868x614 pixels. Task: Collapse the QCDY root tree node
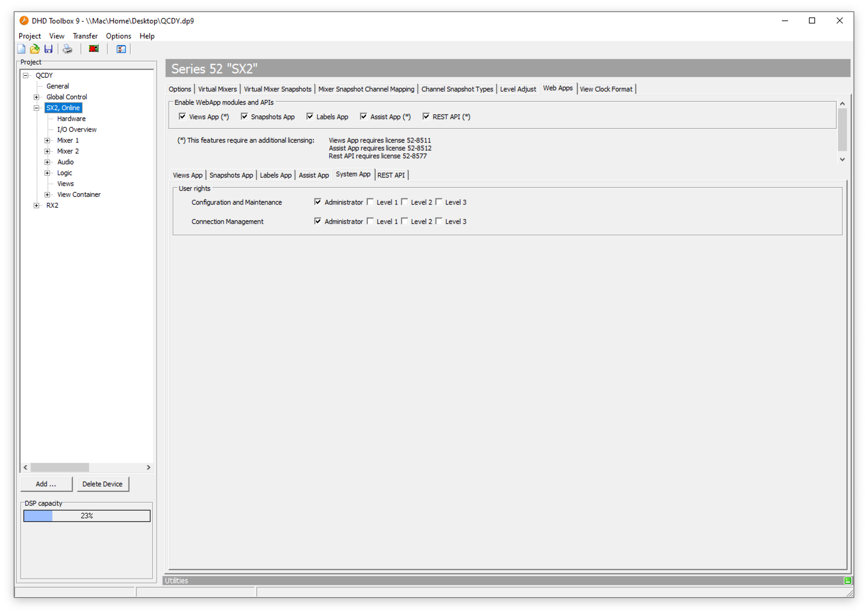coord(26,75)
